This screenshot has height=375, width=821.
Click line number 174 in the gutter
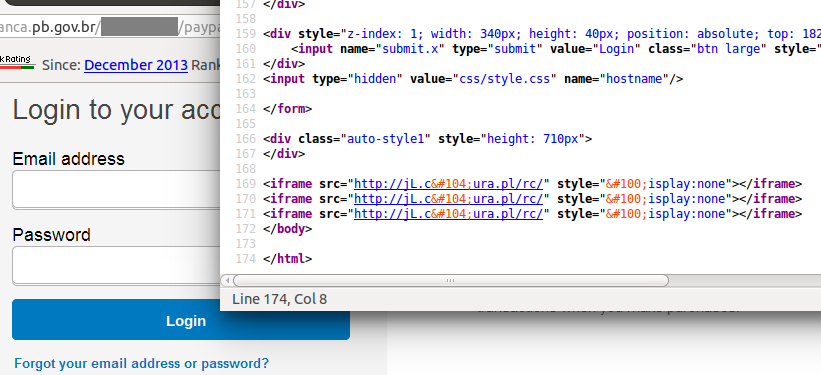246,259
